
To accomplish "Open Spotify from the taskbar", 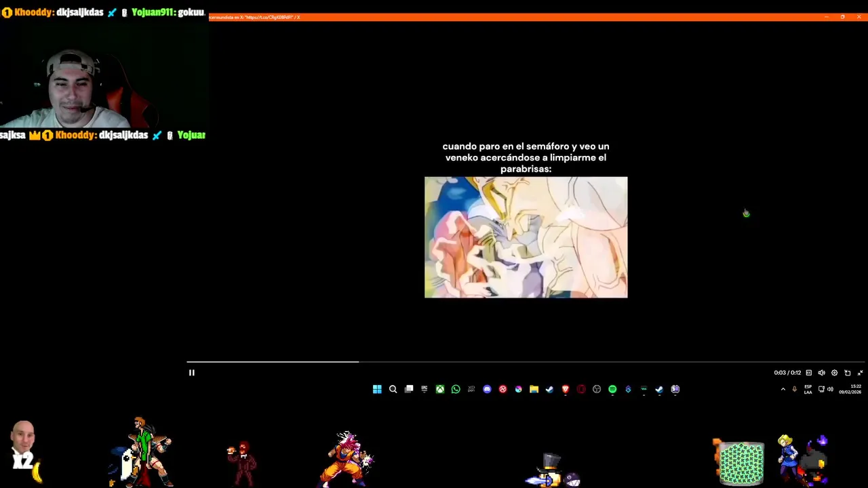I will [612, 389].
